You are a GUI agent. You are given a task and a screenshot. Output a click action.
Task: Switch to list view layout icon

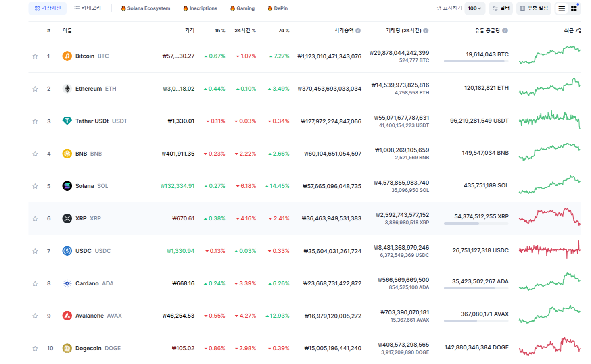coord(562,8)
